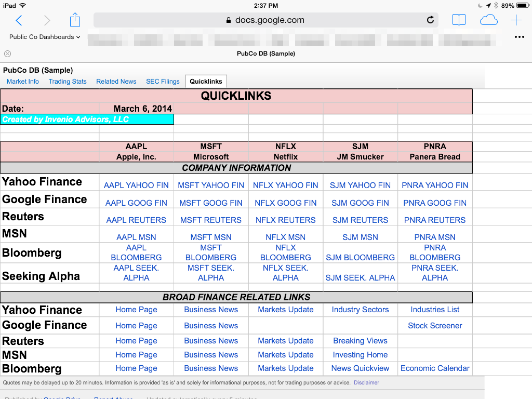Select the COMPANY INFORMATION section header
This screenshot has height=399, width=532.
click(x=236, y=168)
